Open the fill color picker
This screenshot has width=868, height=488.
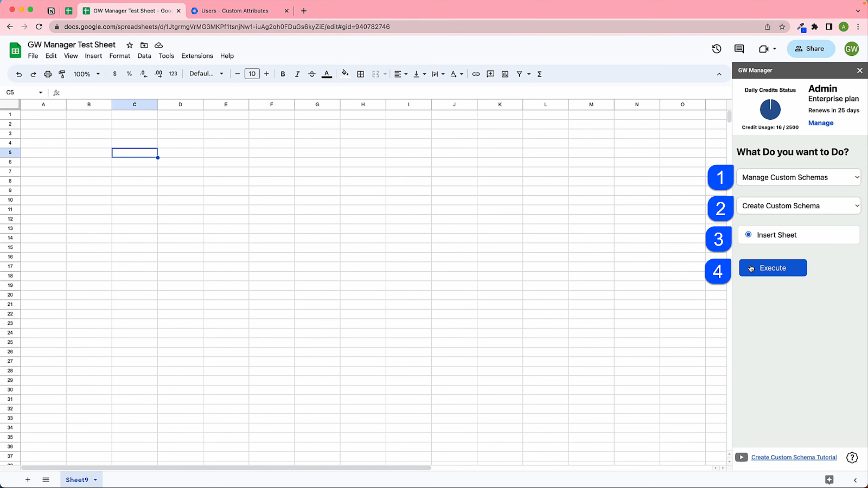pyautogui.click(x=345, y=74)
